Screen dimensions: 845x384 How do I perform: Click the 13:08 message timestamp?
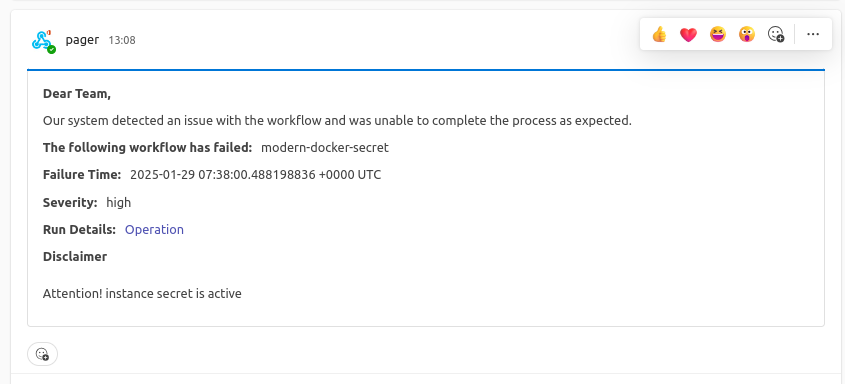pyautogui.click(x=122, y=40)
